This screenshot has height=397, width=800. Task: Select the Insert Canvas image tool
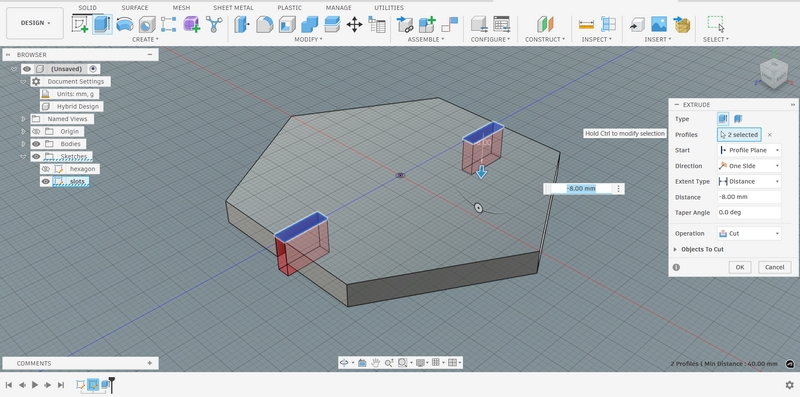click(x=659, y=24)
